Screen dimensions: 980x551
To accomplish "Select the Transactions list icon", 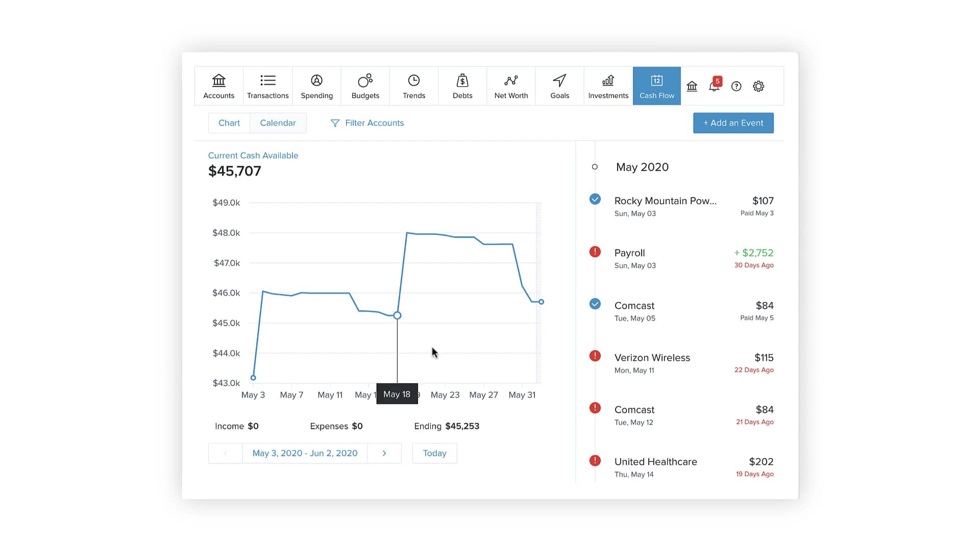I will point(267,86).
